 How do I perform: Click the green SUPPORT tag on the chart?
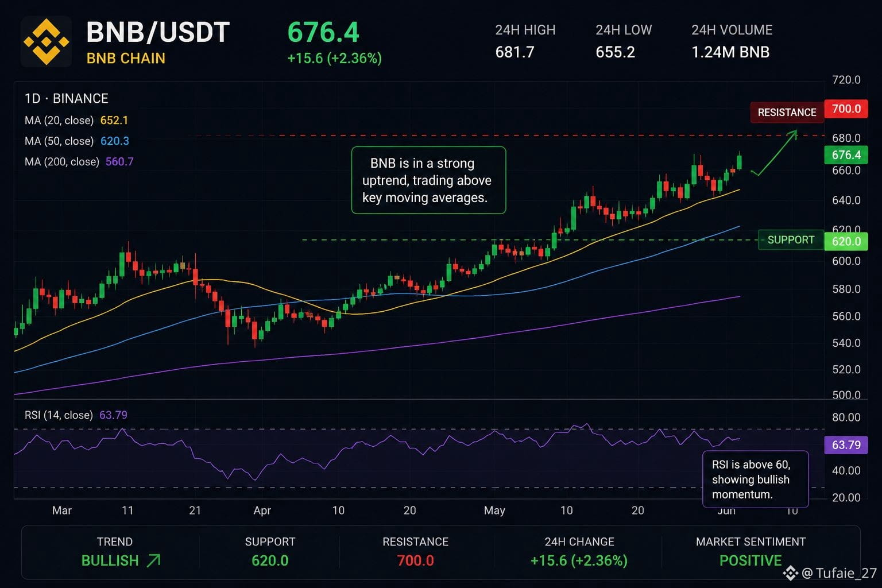point(791,240)
